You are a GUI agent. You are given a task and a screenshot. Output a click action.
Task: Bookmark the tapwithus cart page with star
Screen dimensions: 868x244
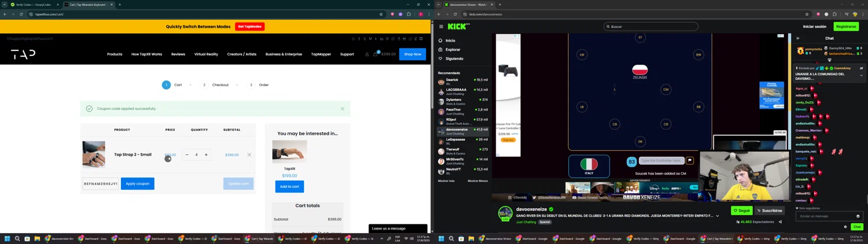point(381,14)
